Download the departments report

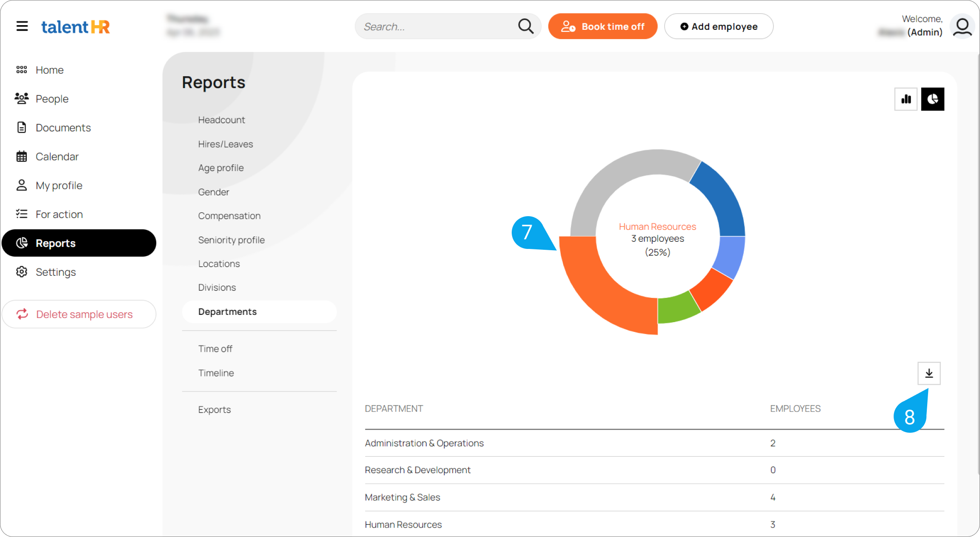tap(929, 373)
